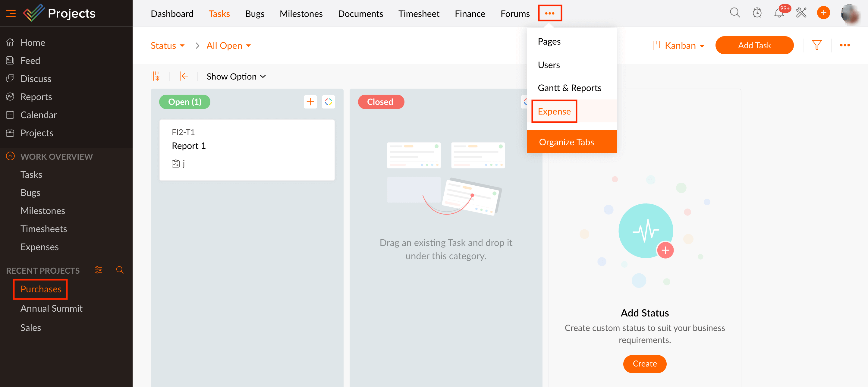Click Create under Add Status
Image resolution: width=868 pixels, height=387 pixels.
(644, 363)
